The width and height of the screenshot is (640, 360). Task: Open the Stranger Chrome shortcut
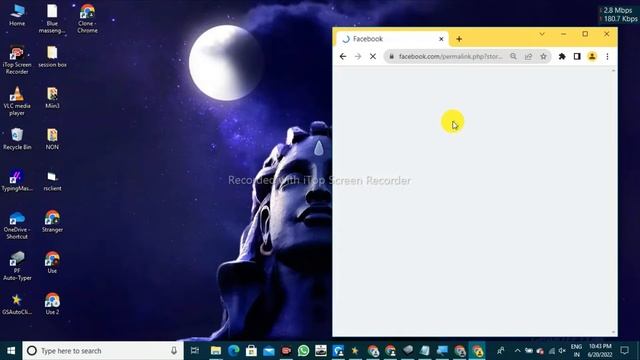pos(52,222)
